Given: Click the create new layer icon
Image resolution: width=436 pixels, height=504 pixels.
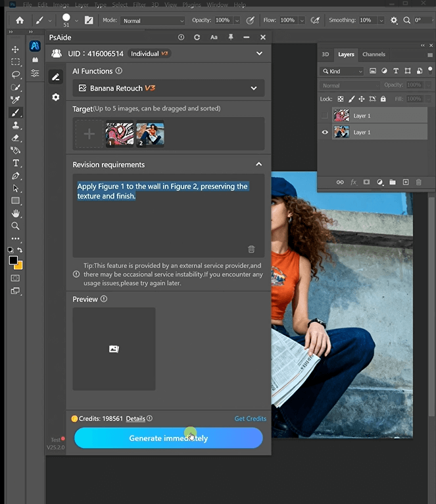Looking at the screenshot, I should 406,182.
